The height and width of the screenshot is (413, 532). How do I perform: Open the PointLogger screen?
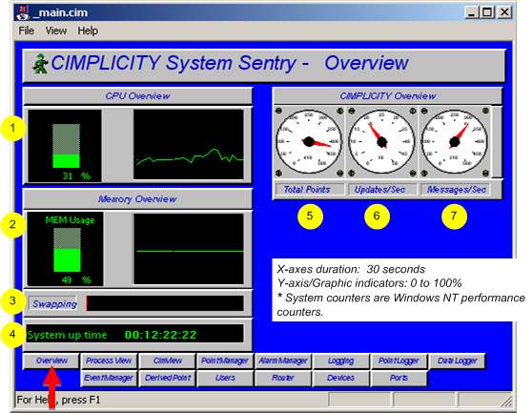[399, 361]
